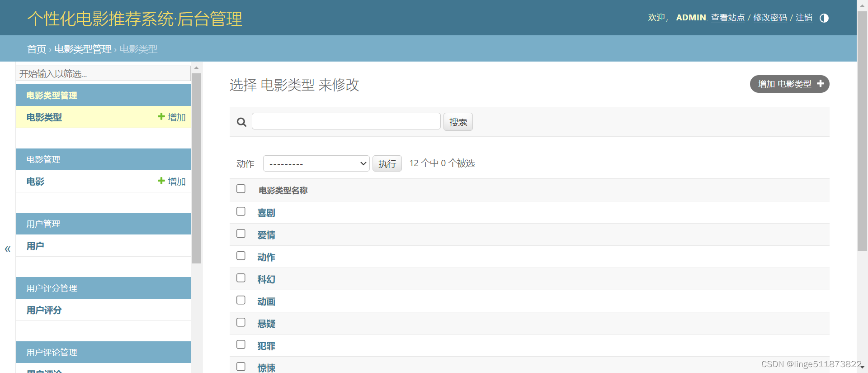Viewport: 868px width, 373px height.
Task: Check the box for 爱情
Action: click(x=241, y=234)
